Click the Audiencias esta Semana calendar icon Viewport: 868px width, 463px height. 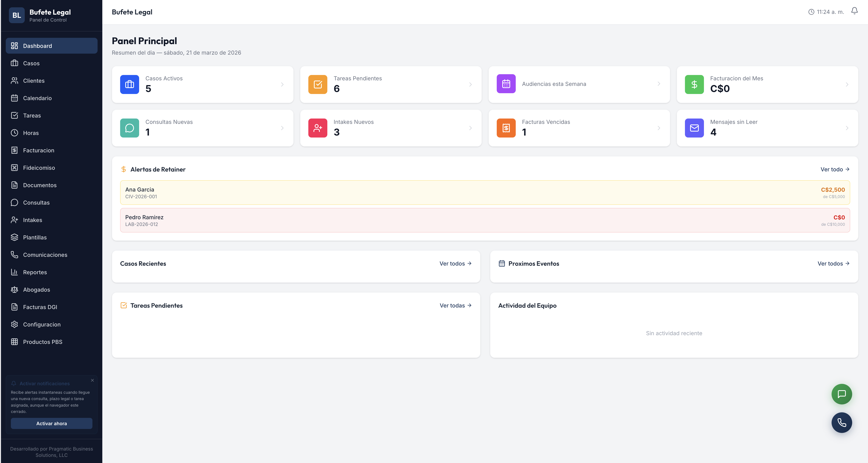506,84
